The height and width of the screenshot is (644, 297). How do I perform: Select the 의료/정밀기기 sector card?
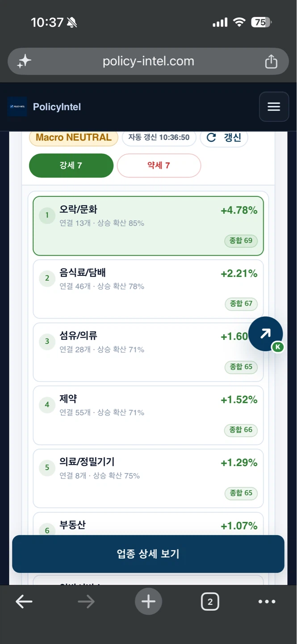point(148,478)
